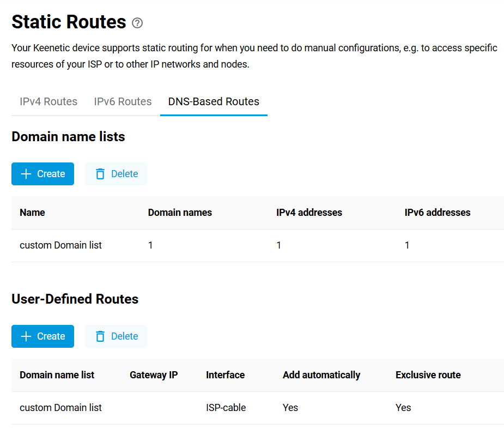The height and width of the screenshot is (429, 504).
Task: Click the Add automatically column header
Action: [x=321, y=375]
